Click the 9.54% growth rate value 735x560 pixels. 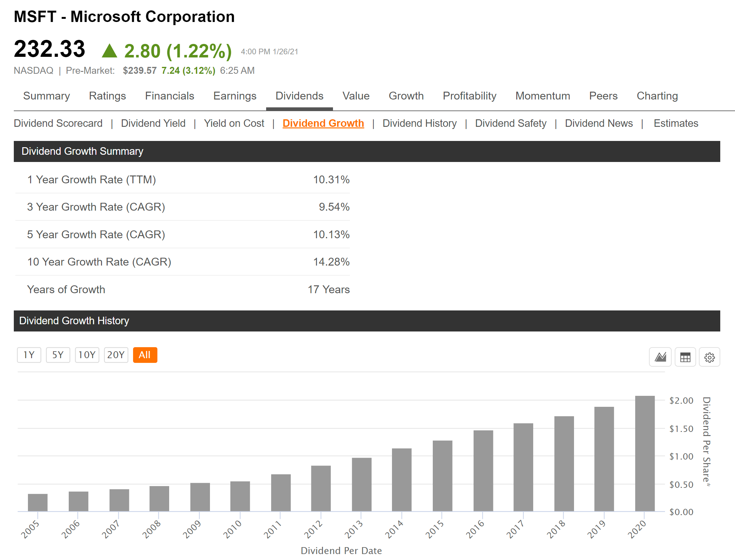pyautogui.click(x=334, y=207)
